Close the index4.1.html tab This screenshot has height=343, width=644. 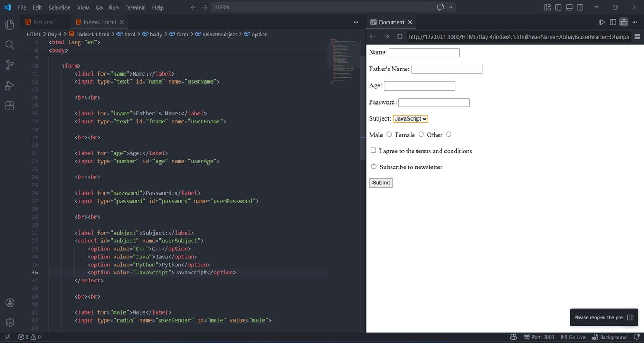click(122, 22)
